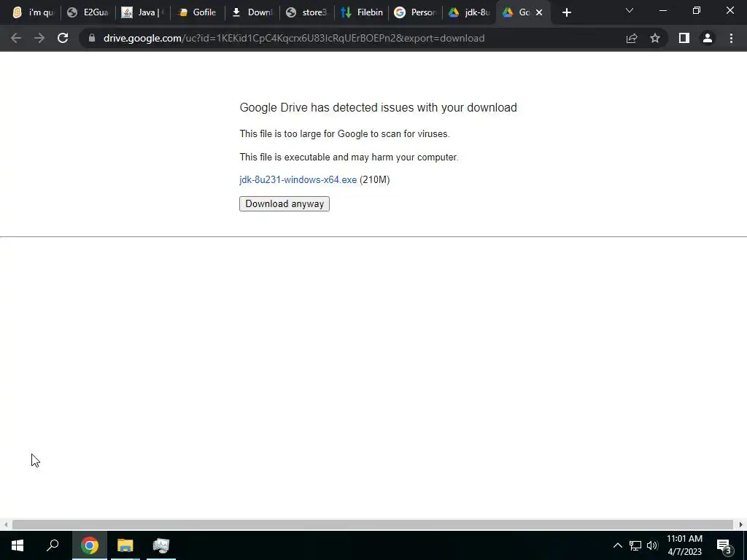The image size is (747, 560).
Task: Switch to the store3 tab
Action: pos(307,12)
